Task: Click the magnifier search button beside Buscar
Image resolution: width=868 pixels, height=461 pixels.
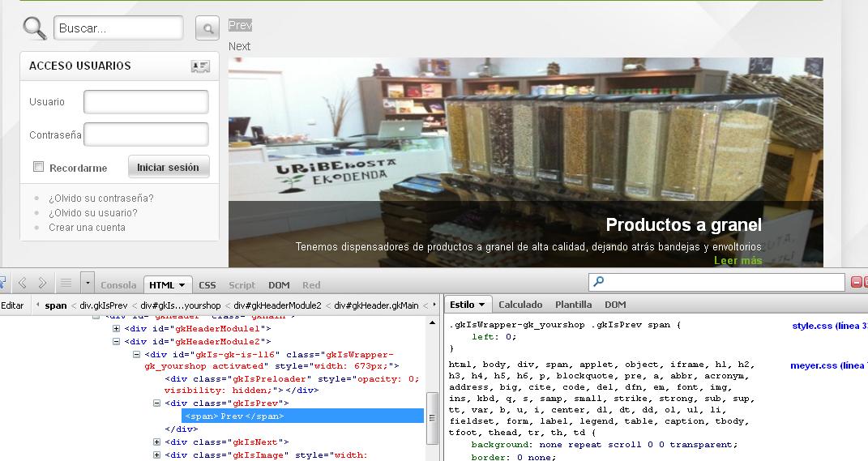Action: point(207,28)
